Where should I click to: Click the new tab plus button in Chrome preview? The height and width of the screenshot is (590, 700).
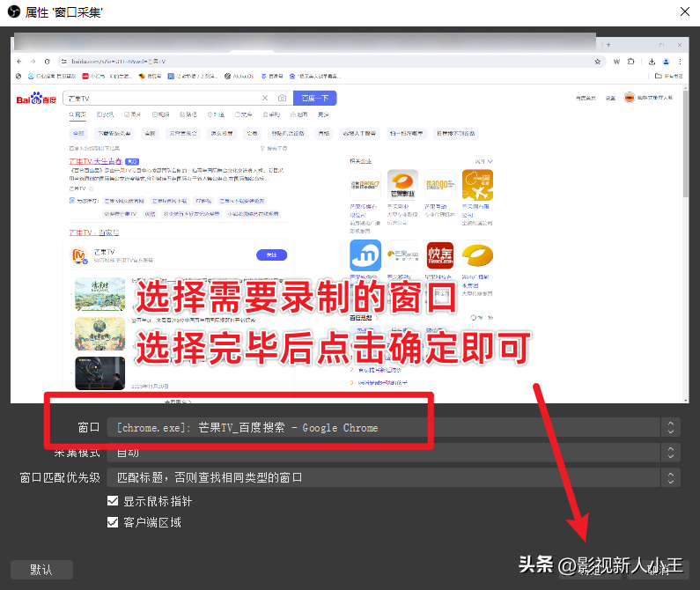point(608,45)
